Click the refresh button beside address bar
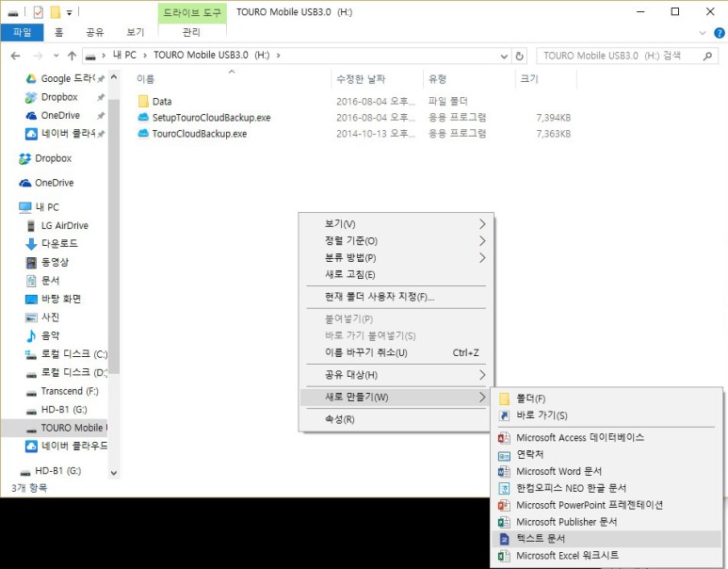 point(520,57)
